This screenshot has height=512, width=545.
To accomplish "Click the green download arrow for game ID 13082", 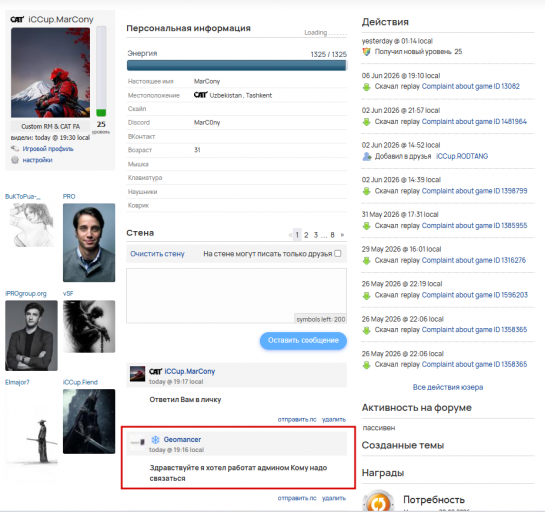I will (x=366, y=87).
